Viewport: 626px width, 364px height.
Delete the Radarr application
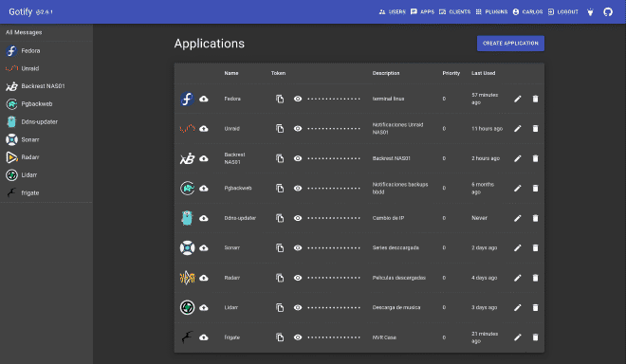[x=535, y=278]
